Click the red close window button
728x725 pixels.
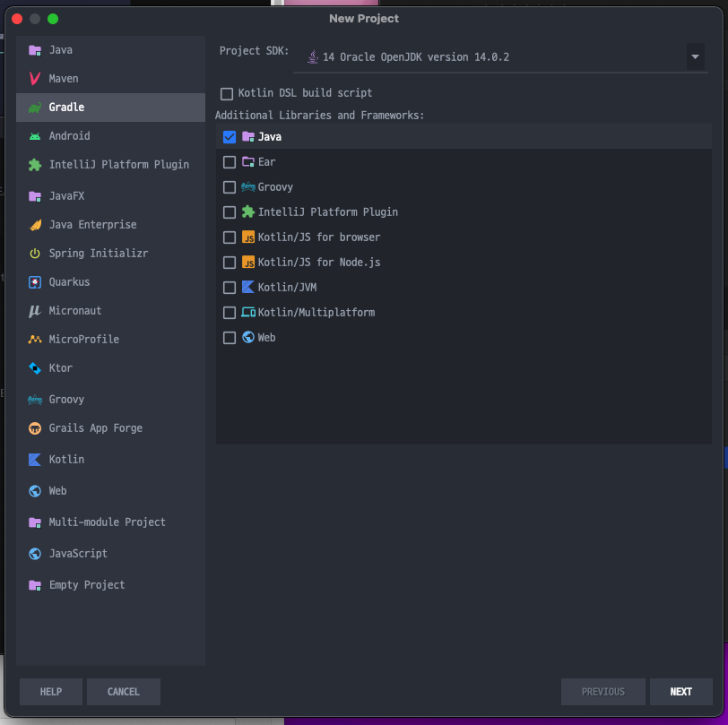[x=17, y=19]
